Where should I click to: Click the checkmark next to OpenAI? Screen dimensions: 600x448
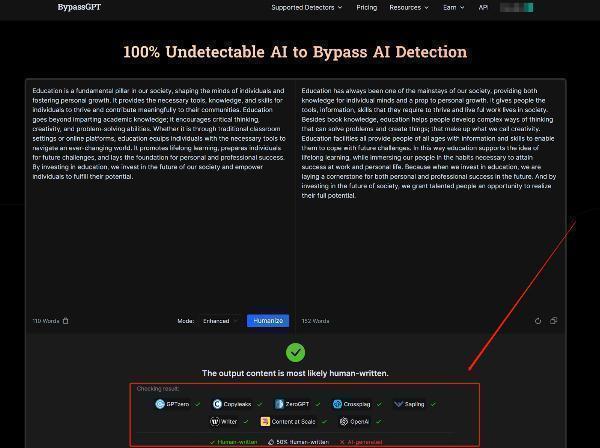[378, 422]
